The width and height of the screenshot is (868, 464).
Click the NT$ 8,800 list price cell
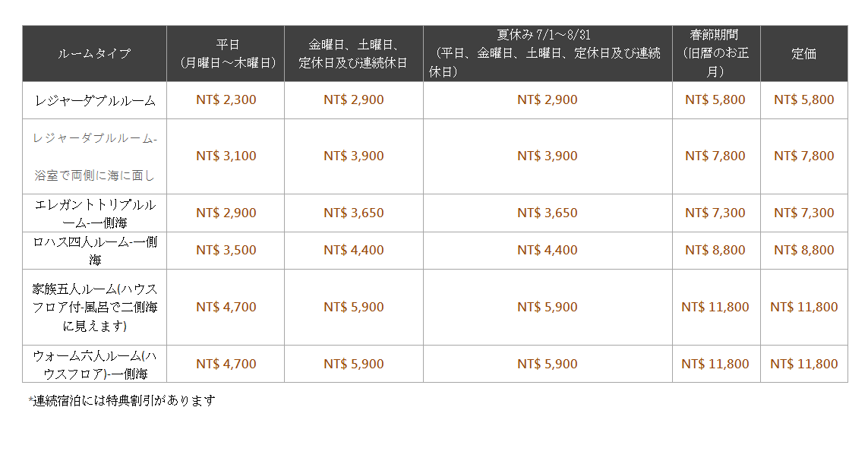[x=804, y=251]
